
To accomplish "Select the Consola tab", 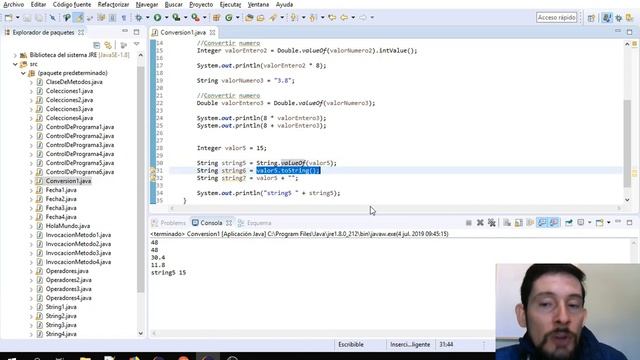I will pos(211,223).
